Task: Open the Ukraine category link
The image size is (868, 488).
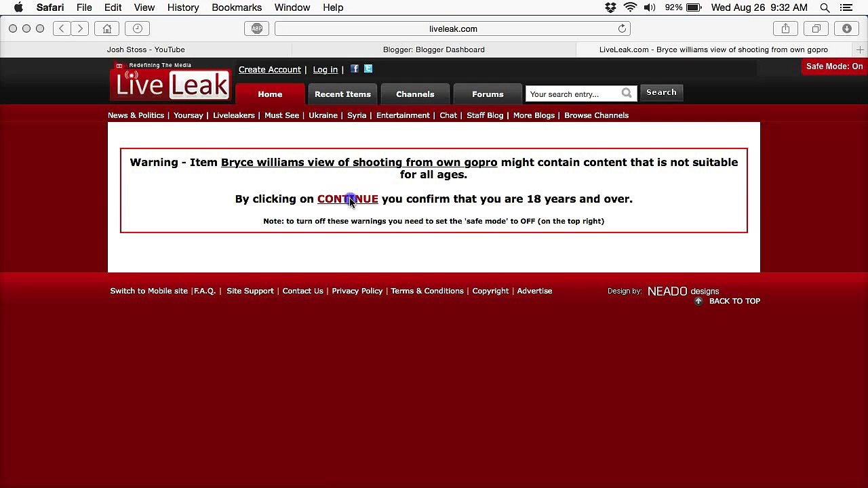Action: click(323, 115)
